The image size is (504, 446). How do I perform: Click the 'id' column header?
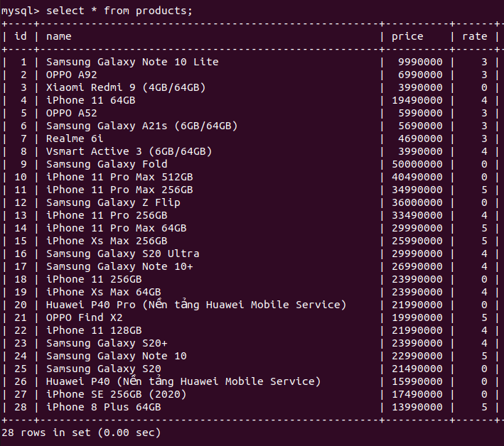coord(21,36)
